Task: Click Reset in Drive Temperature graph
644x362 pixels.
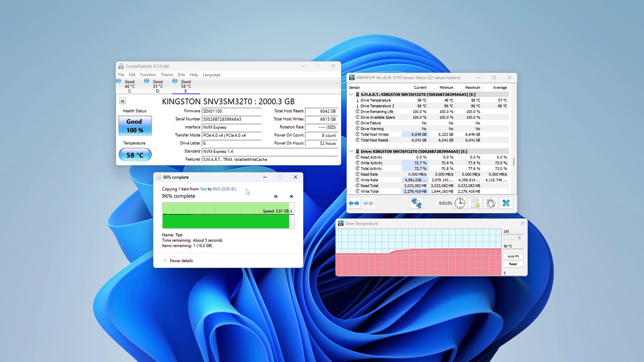Action: click(513, 264)
